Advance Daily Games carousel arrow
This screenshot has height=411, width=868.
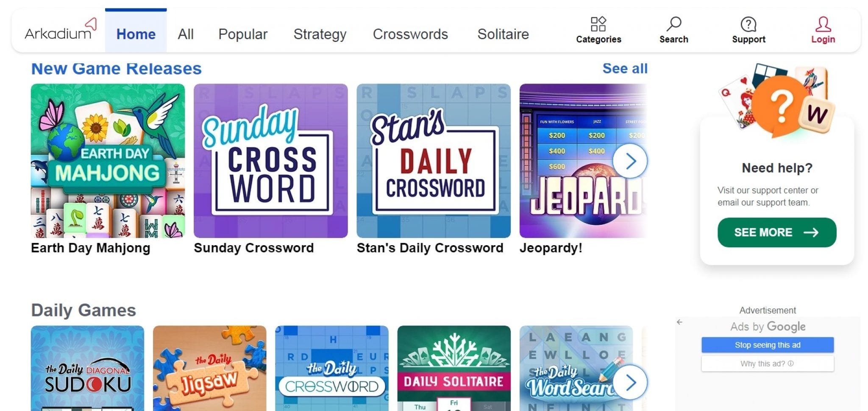(630, 382)
